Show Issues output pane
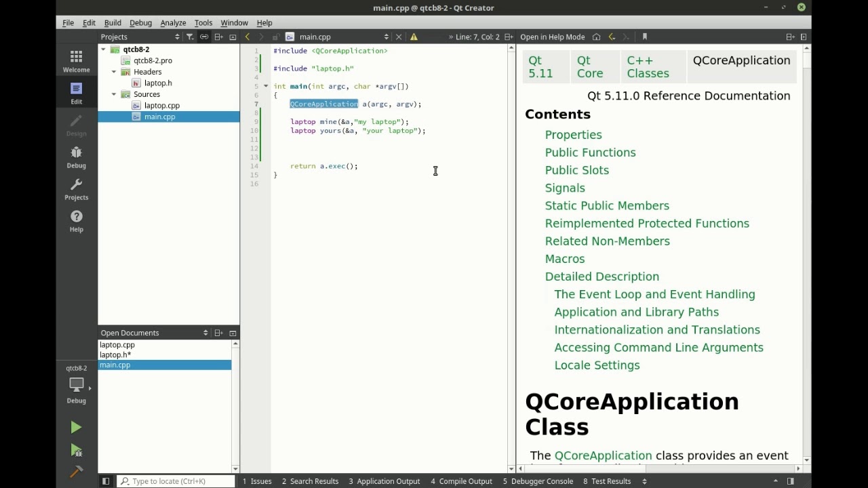 point(257,481)
